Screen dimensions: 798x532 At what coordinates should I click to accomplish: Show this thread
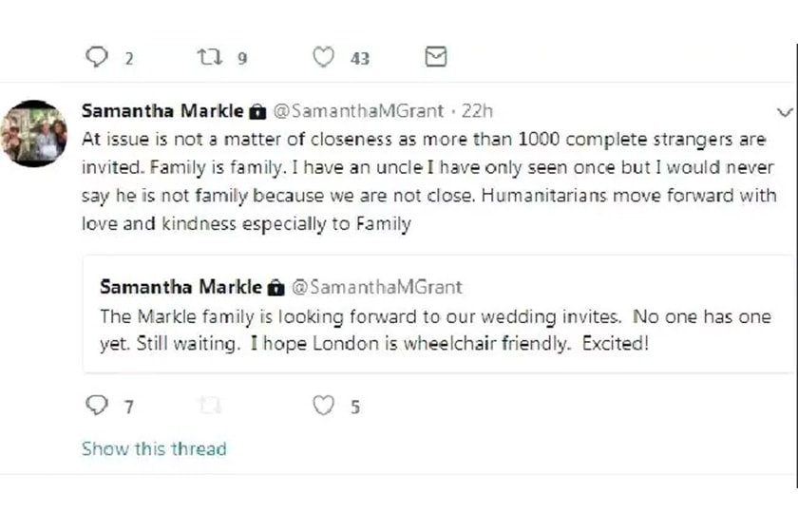[x=154, y=448]
